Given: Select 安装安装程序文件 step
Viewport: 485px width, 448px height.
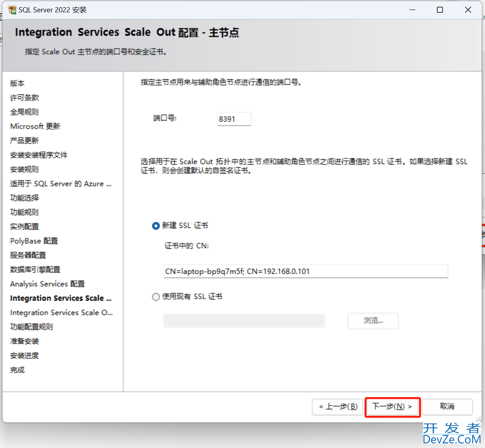Looking at the screenshot, I should (39, 155).
